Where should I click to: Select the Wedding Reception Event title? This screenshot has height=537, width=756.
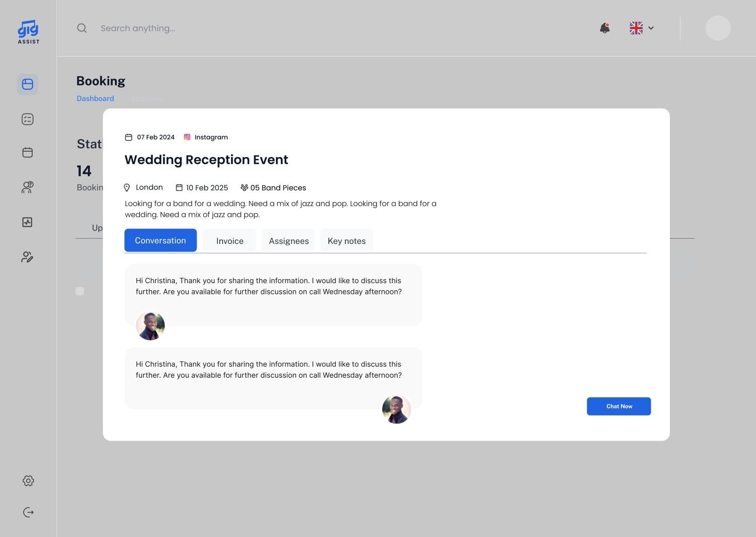coord(206,159)
